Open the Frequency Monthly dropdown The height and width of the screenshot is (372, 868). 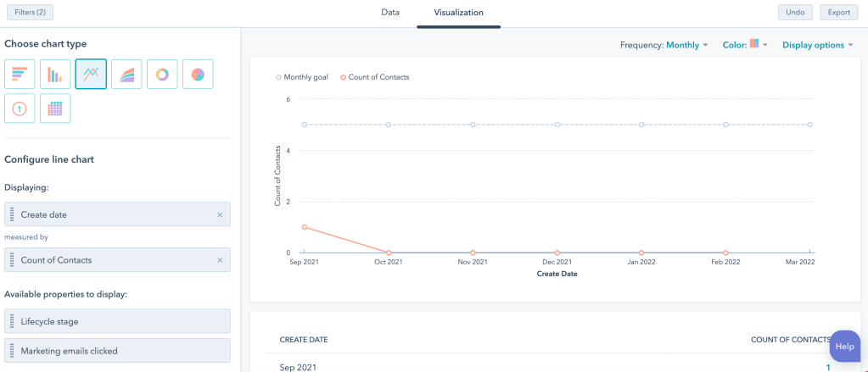pos(686,45)
